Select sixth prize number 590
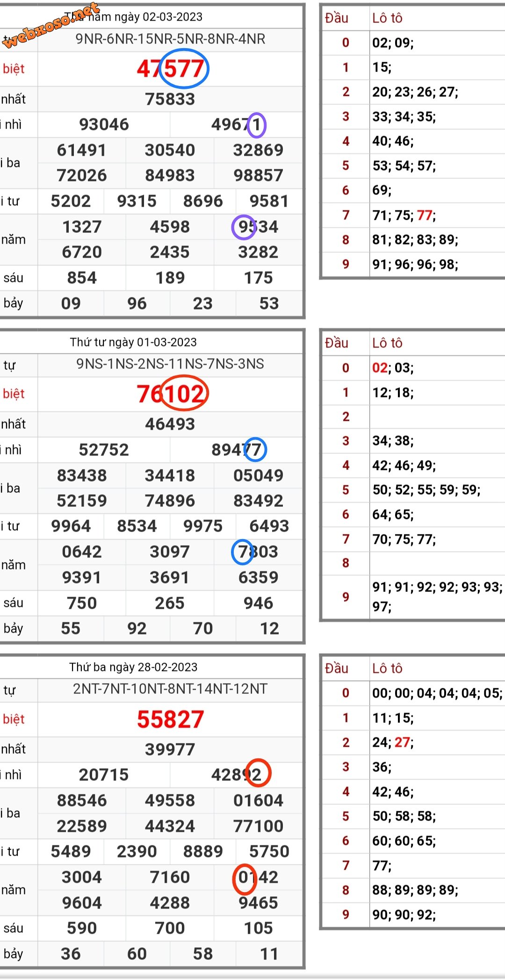 click(x=82, y=928)
